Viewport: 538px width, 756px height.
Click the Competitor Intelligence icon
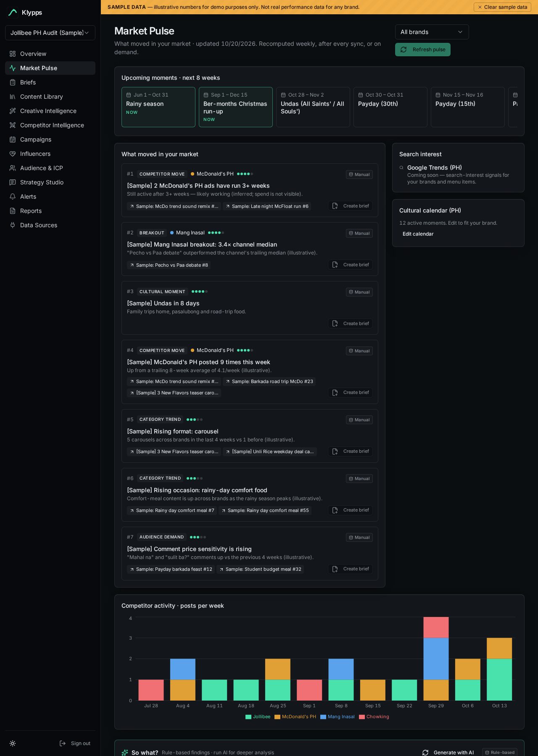(13, 125)
